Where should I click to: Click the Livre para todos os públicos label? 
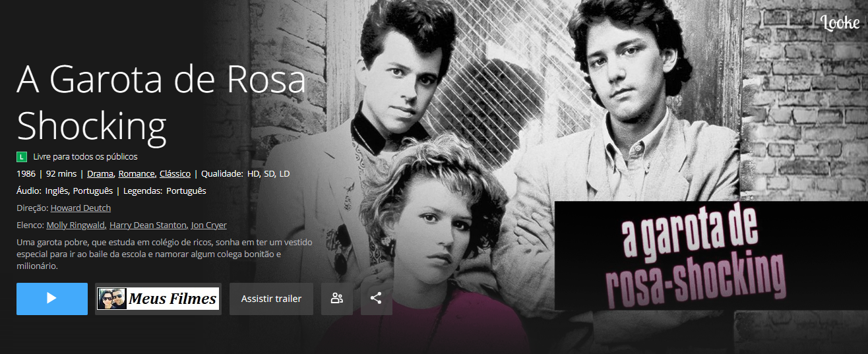tap(85, 157)
